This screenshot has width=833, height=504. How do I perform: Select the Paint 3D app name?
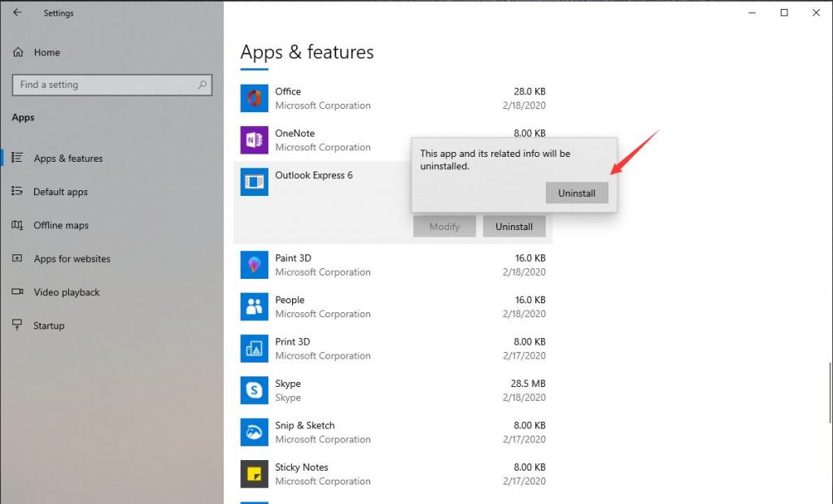click(x=293, y=258)
